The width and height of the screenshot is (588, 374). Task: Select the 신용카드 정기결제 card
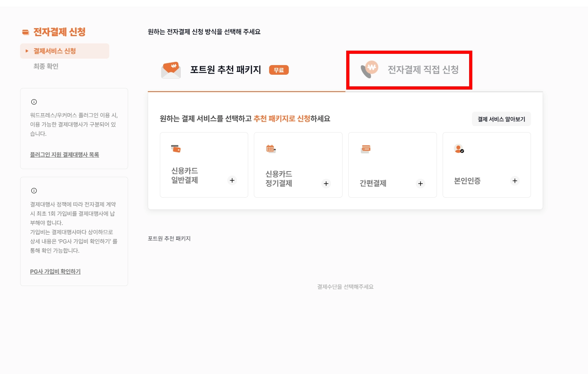298,165
